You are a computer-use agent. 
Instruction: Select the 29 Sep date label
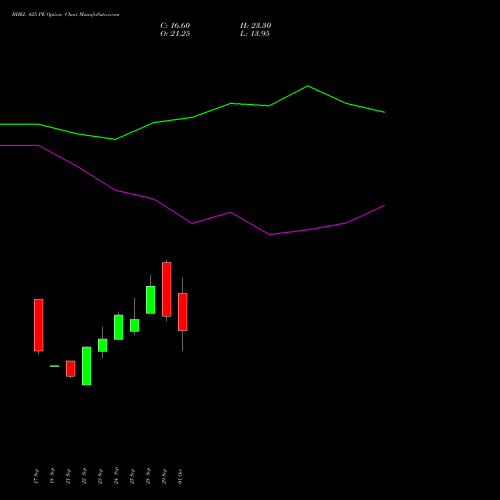pyautogui.click(x=164, y=476)
